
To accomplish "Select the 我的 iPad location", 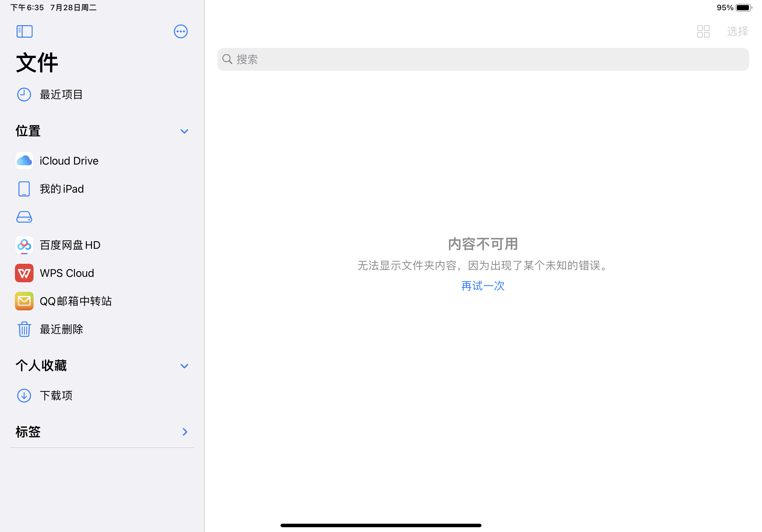I will (61, 189).
